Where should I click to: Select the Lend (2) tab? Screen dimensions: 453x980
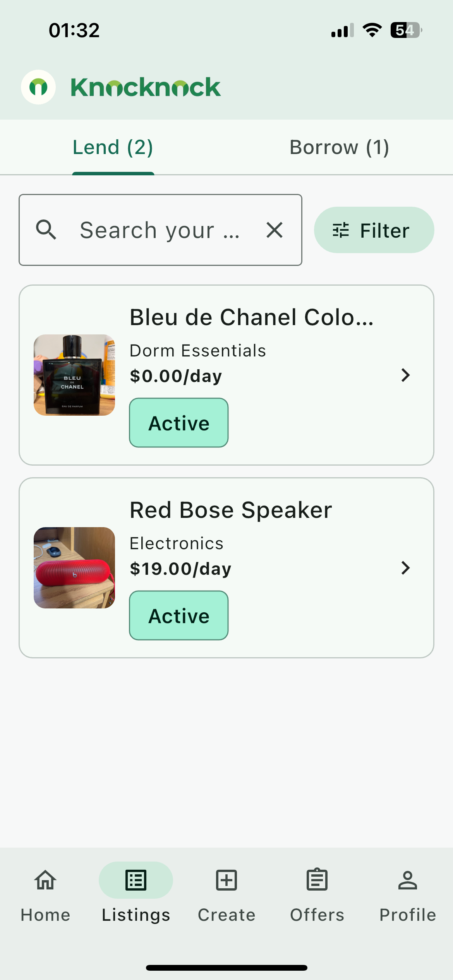[113, 147]
